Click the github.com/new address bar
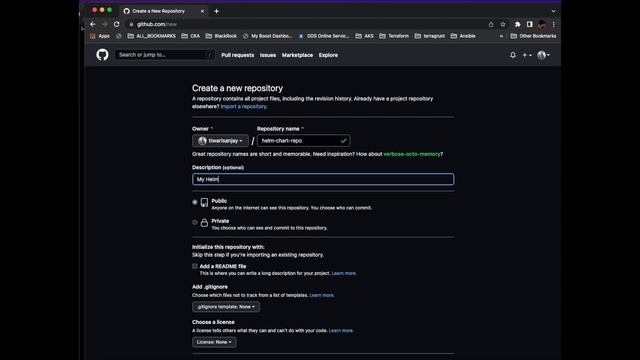Screen dimensions: 640x360 tap(306, 24)
